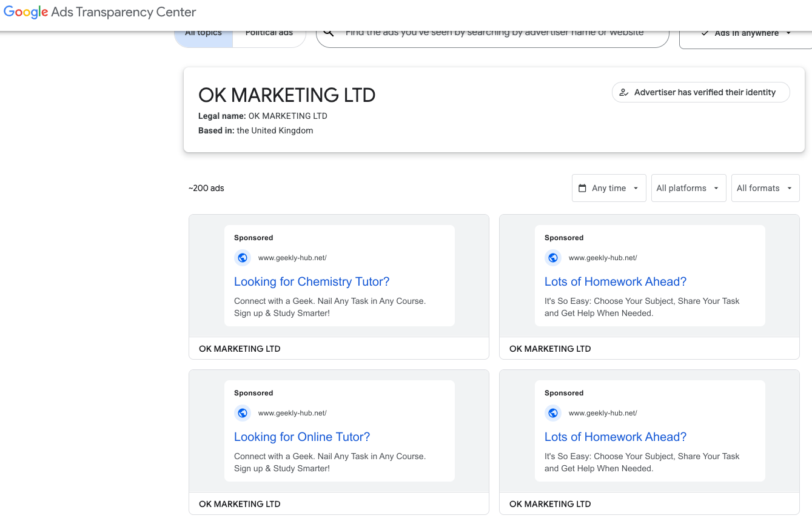This screenshot has width=812, height=521.
Task: Click globe icon in Online Tutor ad
Action: click(x=243, y=413)
